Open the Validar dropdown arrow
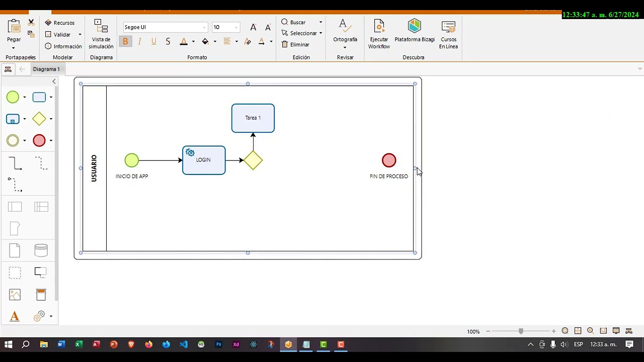644x362 pixels. [x=80, y=35]
